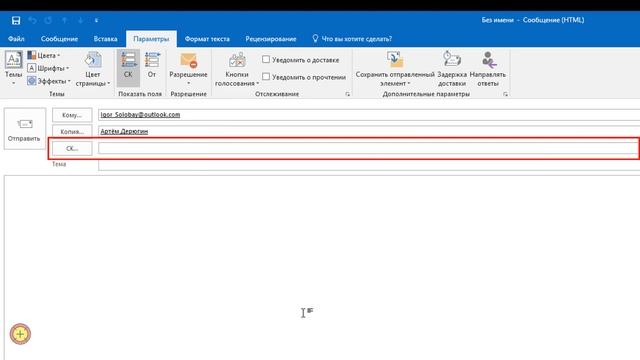640x360 pixels.
Task: Click the lightbulb icon beside the search
Action: click(x=315, y=38)
